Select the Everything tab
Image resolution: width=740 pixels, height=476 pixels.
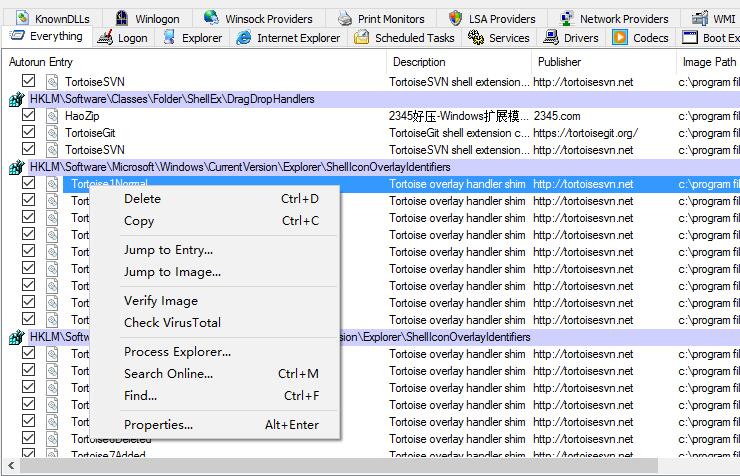click(x=46, y=36)
